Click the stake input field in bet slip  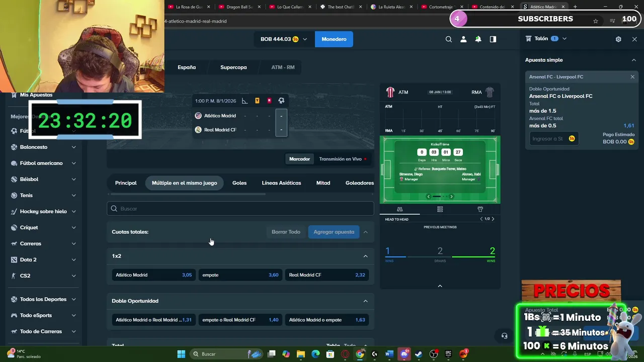553,139
